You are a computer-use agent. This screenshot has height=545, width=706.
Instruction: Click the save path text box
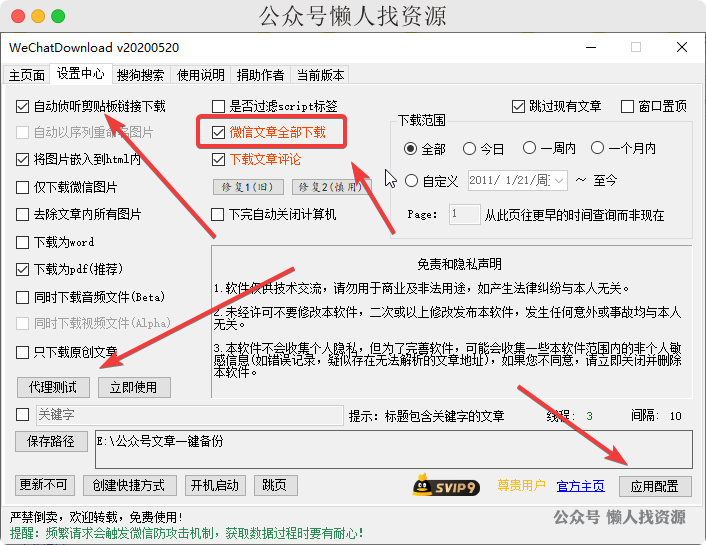click(x=394, y=449)
